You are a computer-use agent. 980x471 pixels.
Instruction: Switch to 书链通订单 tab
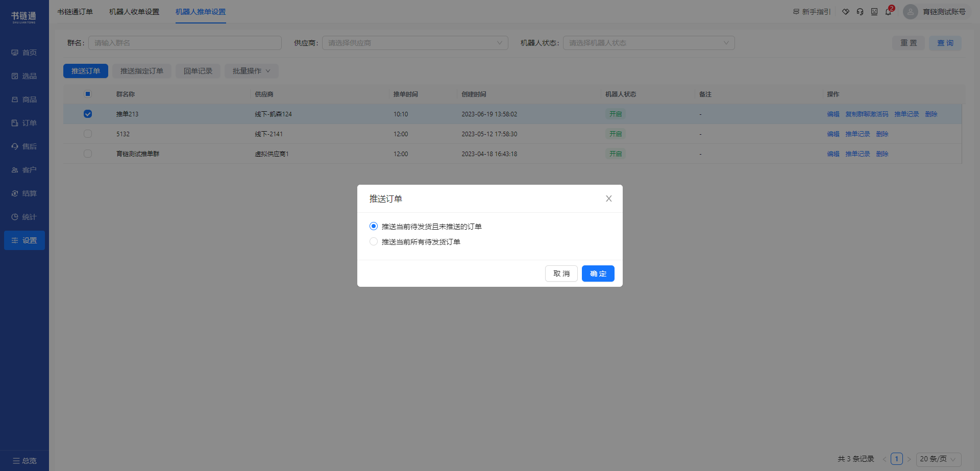click(x=75, y=12)
